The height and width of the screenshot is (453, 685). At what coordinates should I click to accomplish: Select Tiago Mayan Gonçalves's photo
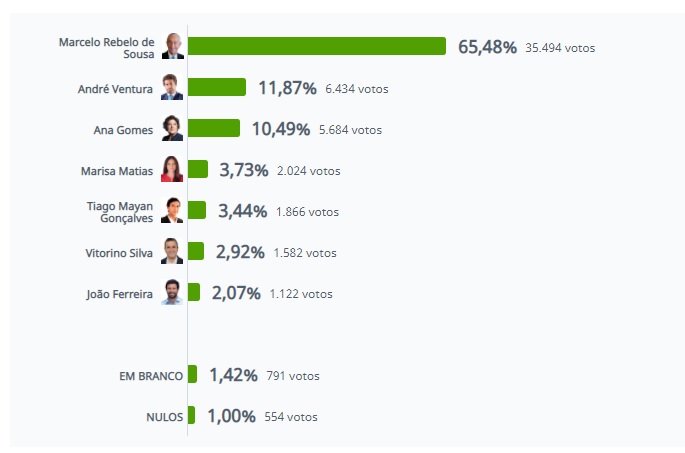point(173,211)
